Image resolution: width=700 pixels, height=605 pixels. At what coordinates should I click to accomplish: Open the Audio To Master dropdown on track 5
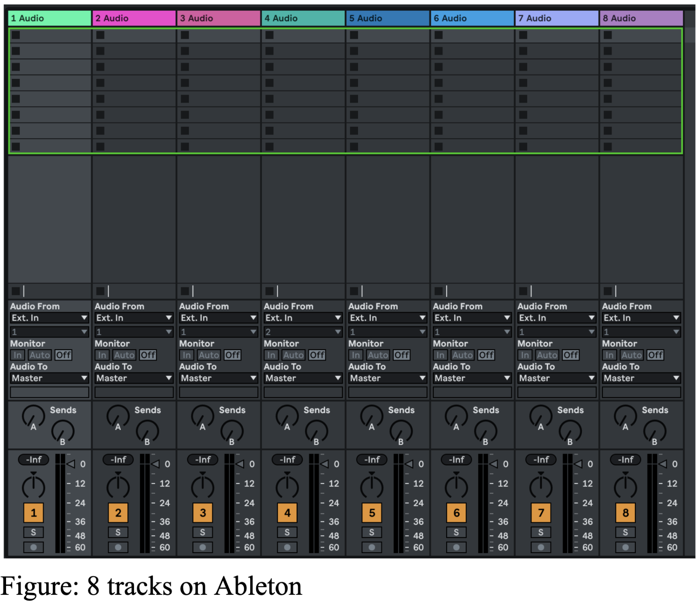(387, 378)
